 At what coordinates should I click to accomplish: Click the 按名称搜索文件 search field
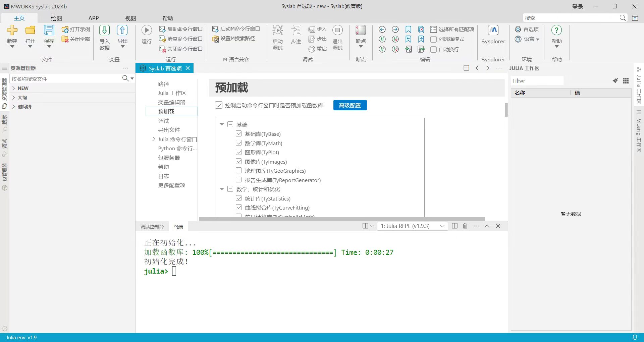tap(66, 78)
